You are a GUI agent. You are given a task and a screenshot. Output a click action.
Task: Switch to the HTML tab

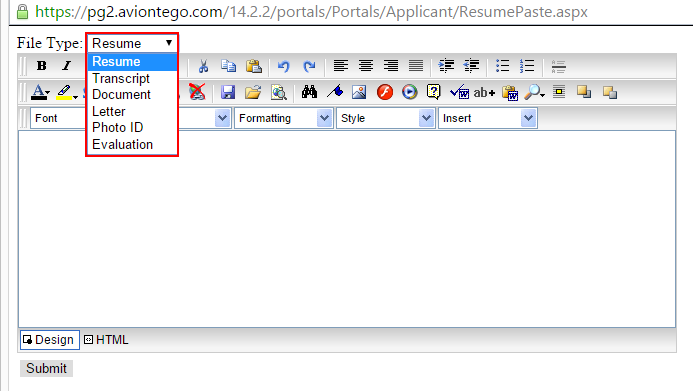tap(107, 340)
